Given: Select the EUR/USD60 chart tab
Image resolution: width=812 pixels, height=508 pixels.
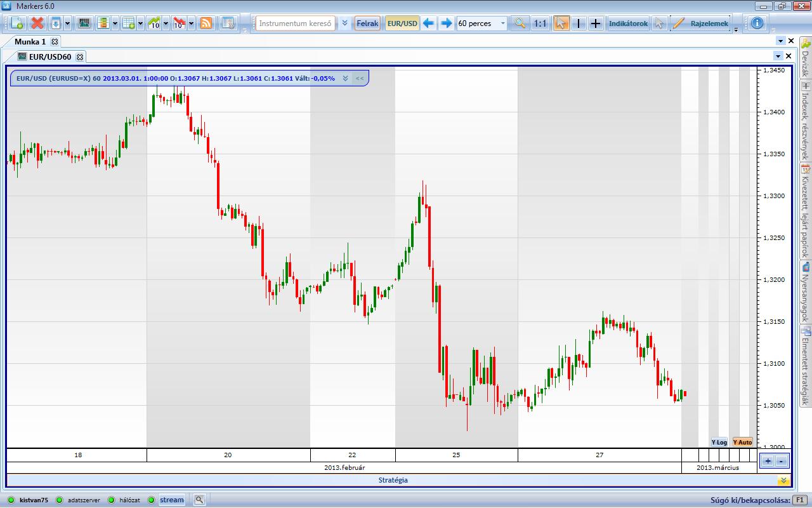Looking at the screenshot, I should pos(50,57).
